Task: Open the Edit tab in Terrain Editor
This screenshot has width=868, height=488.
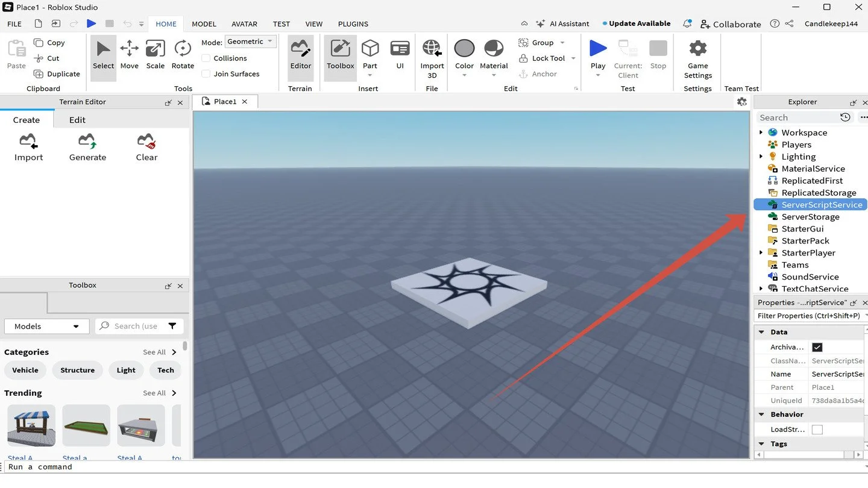Action: pyautogui.click(x=77, y=120)
